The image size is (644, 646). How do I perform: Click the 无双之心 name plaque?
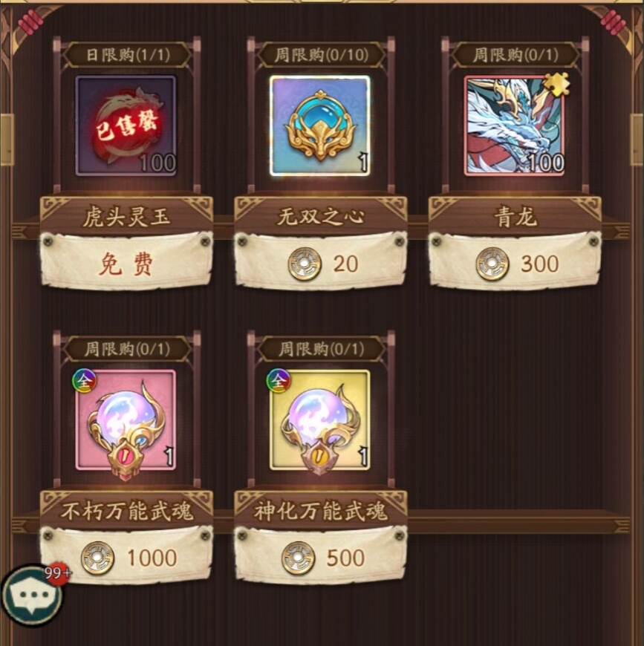321,217
